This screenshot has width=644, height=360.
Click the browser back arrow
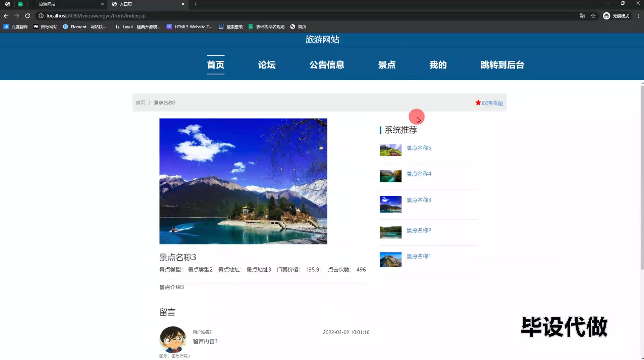click(x=6, y=16)
